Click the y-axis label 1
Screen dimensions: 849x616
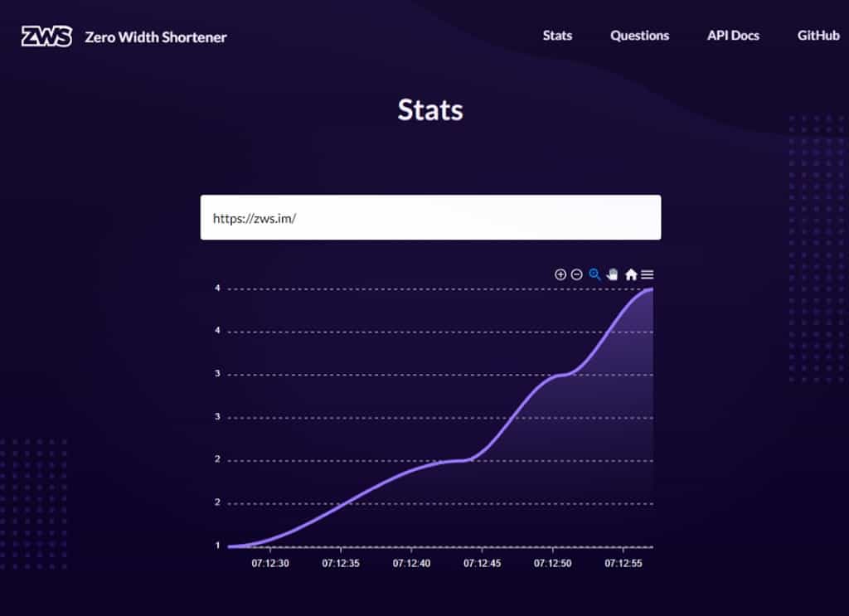(218, 545)
